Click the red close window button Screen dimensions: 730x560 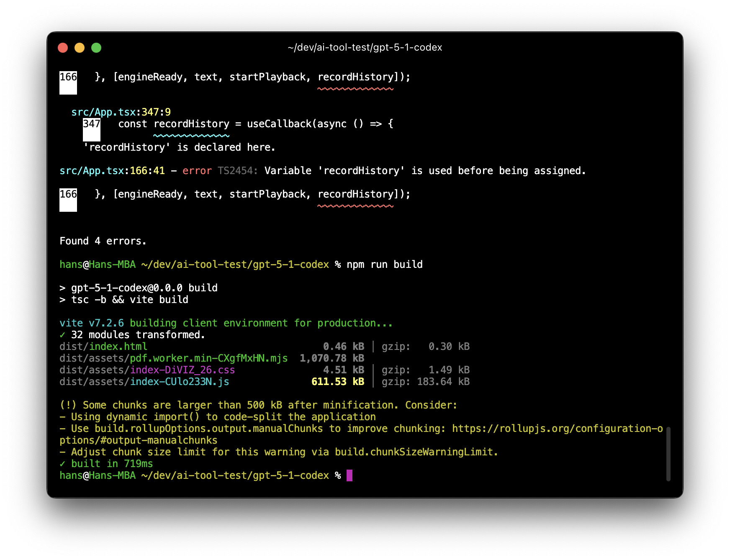[x=63, y=48]
